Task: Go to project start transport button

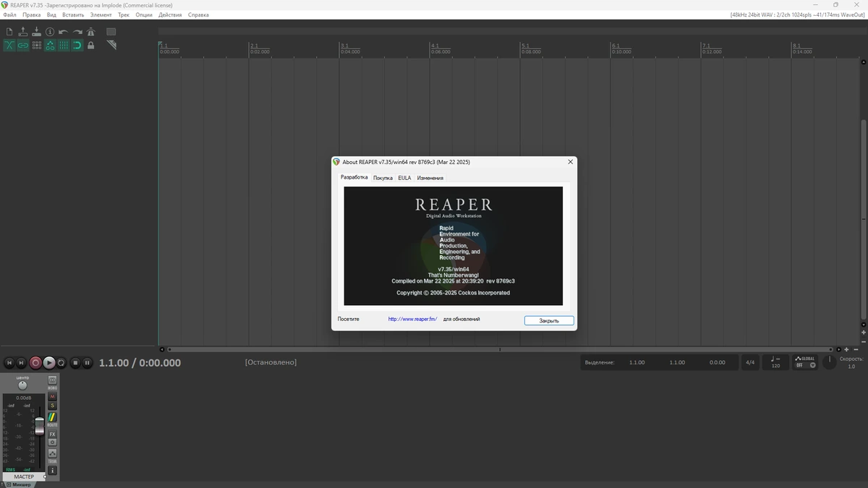Action: (9, 363)
